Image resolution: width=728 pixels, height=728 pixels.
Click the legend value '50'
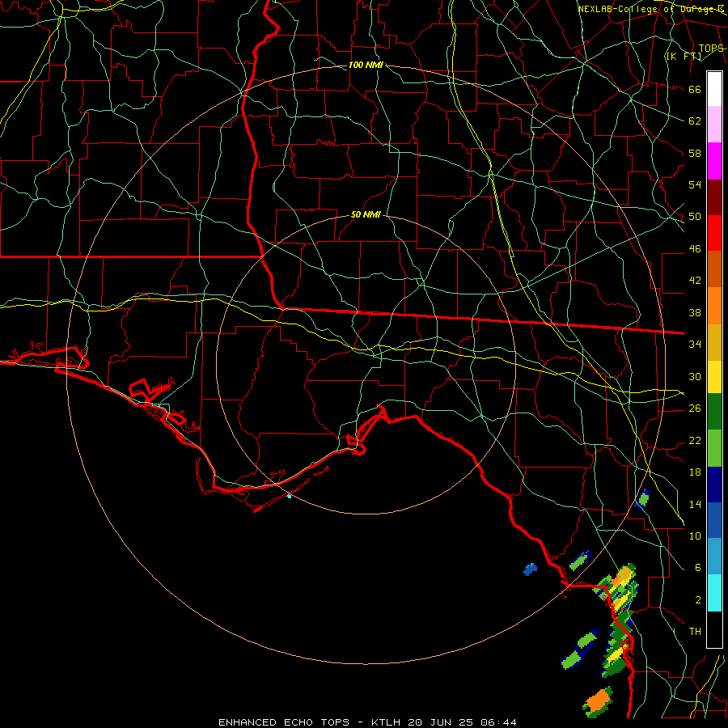695,217
